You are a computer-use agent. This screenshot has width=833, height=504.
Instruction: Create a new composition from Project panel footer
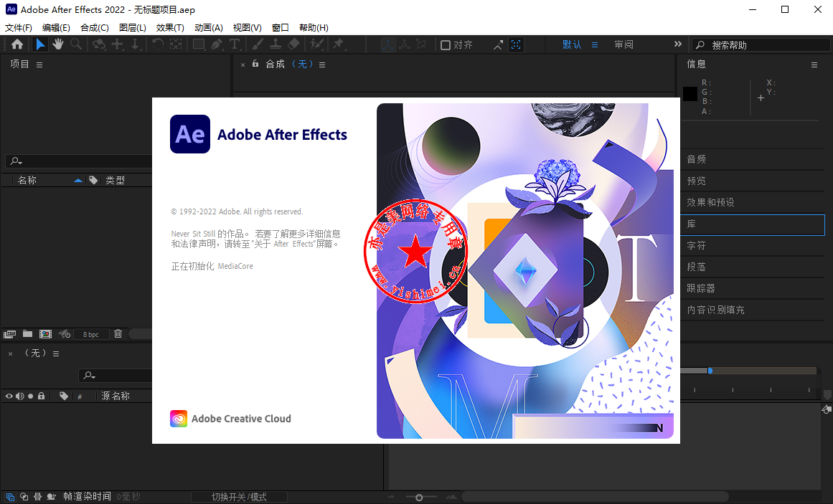[46, 334]
